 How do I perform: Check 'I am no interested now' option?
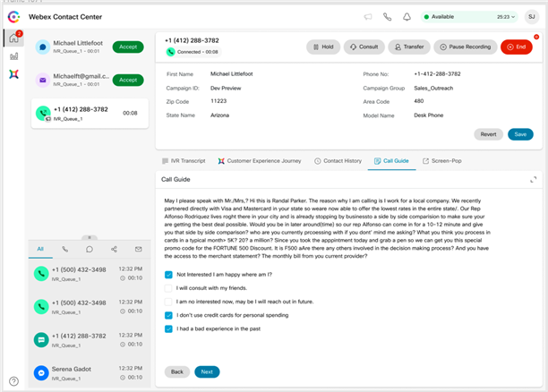pos(168,302)
